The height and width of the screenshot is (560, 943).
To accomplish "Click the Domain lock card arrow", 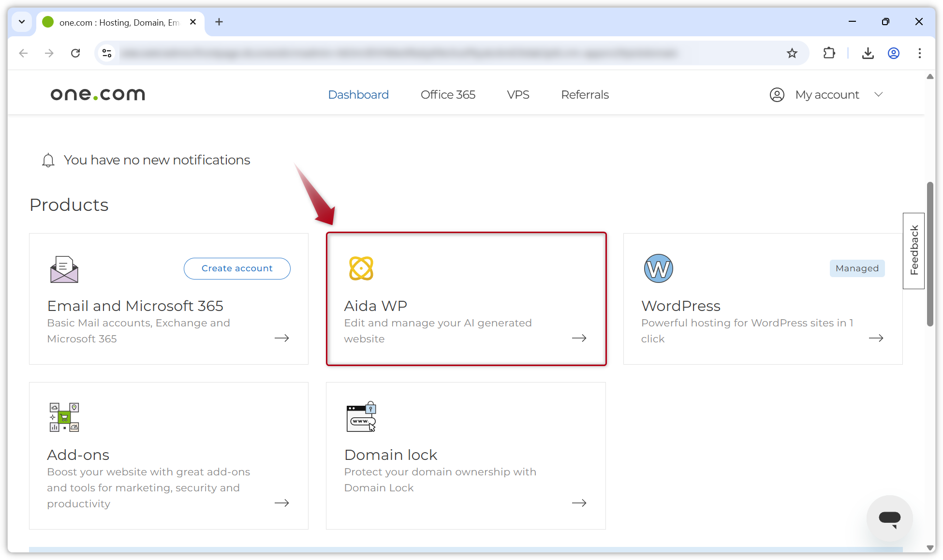I will (579, 503).
